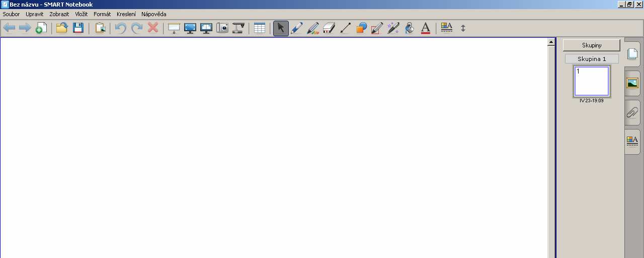Go to the next page arrow
The width and height of the screenshot is (644, 258).
(x=25, y=28)
